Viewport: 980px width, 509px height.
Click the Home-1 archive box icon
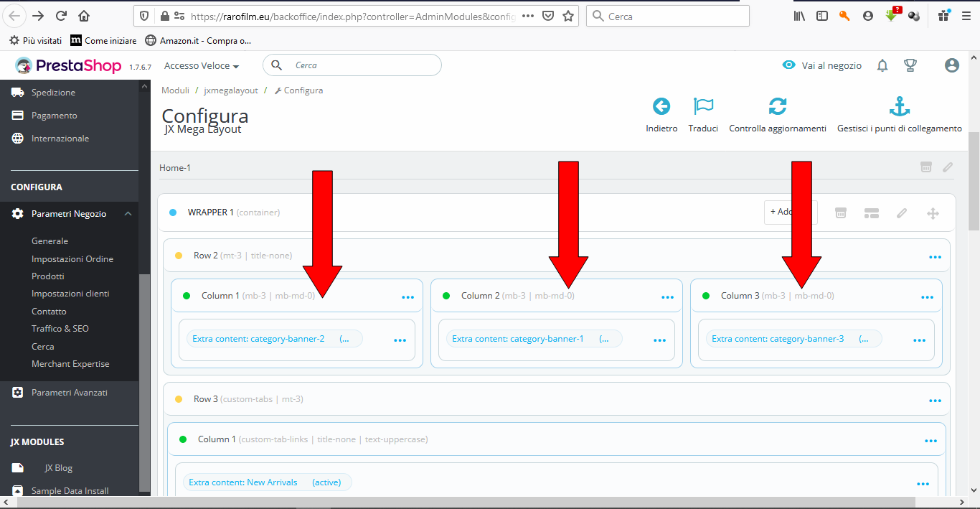click(x=926, y=167)
